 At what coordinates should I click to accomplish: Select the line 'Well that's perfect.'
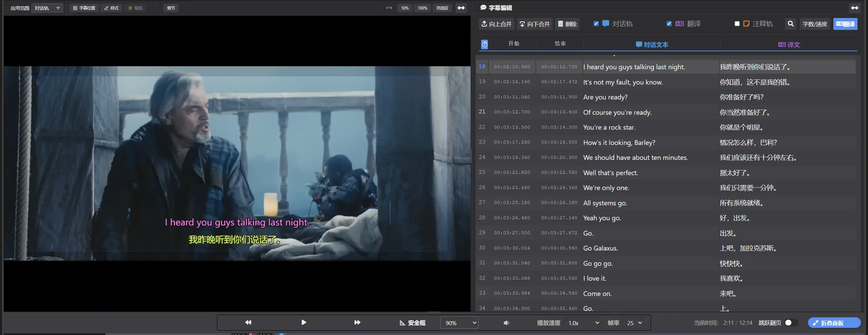click(x=611, y=173)
